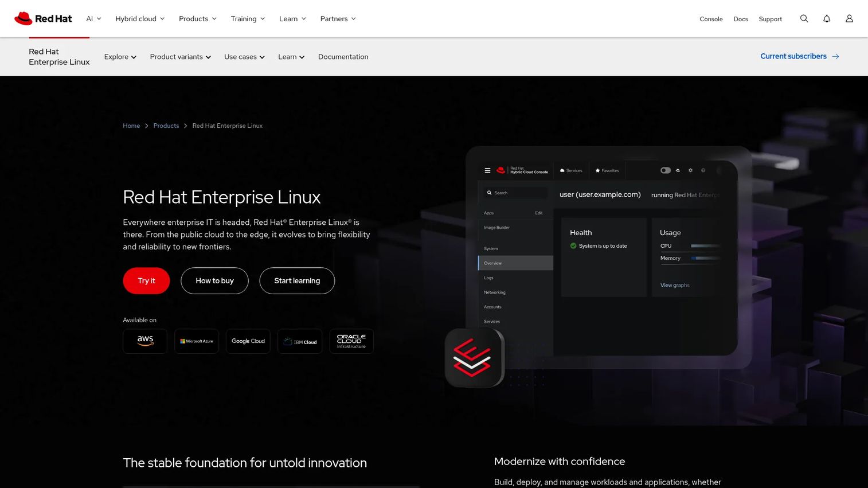Click Favorites tab in console preview header
Screen dimensions: 868x488
(607, 170)
